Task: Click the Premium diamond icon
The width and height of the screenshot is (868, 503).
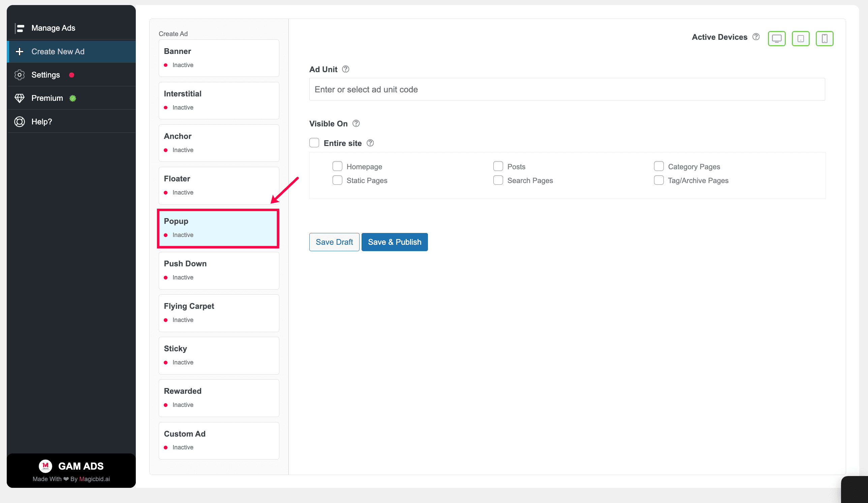Action: click(20, 98)
